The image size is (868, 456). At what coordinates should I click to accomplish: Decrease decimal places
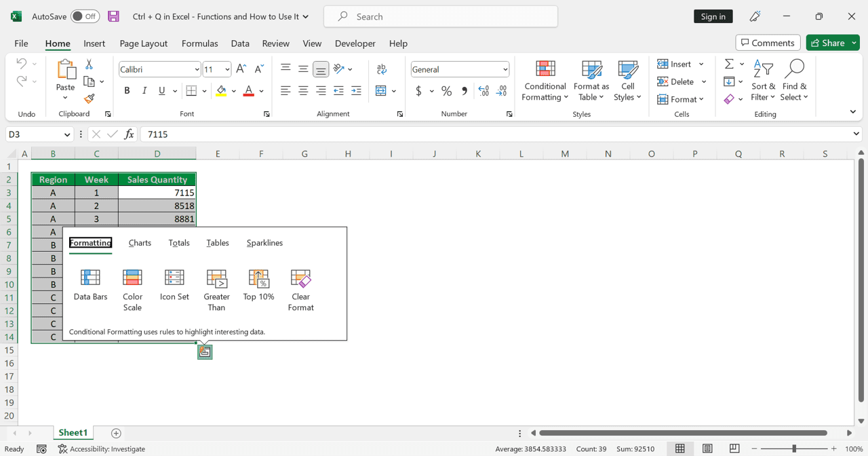(x=502, y=91)
